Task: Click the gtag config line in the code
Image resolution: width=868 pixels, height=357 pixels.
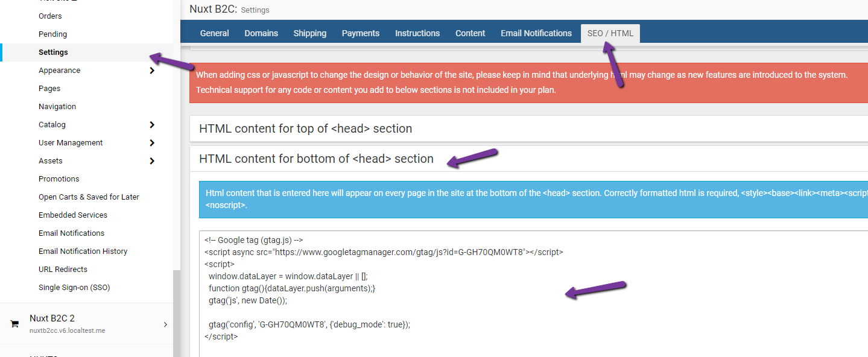Action: pyautogui.click(x=309, y=324)
